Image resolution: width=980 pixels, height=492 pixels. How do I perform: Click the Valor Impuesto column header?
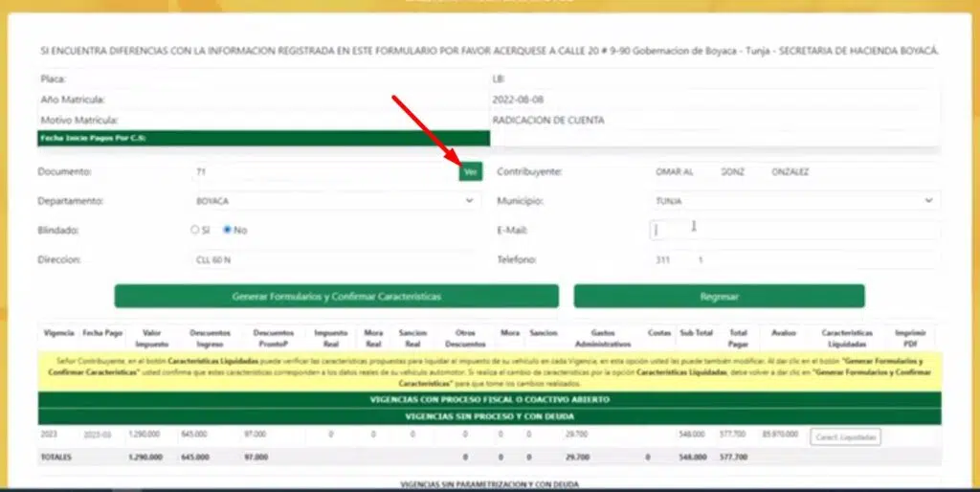(152, 338)
